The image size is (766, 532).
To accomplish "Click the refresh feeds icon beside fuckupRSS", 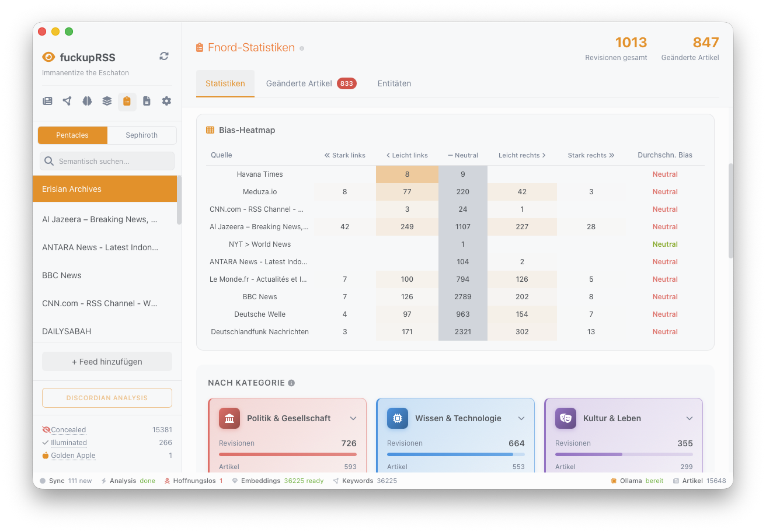I will point(164,56).
